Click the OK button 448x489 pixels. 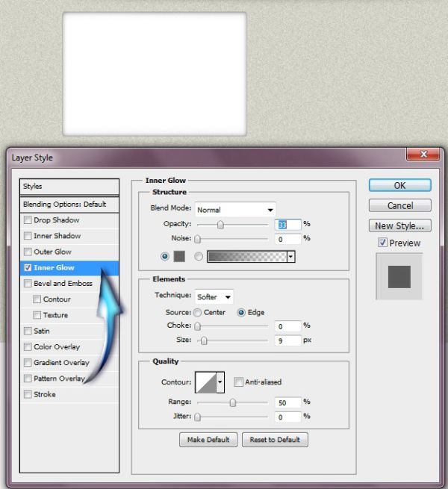click(400, 185)
